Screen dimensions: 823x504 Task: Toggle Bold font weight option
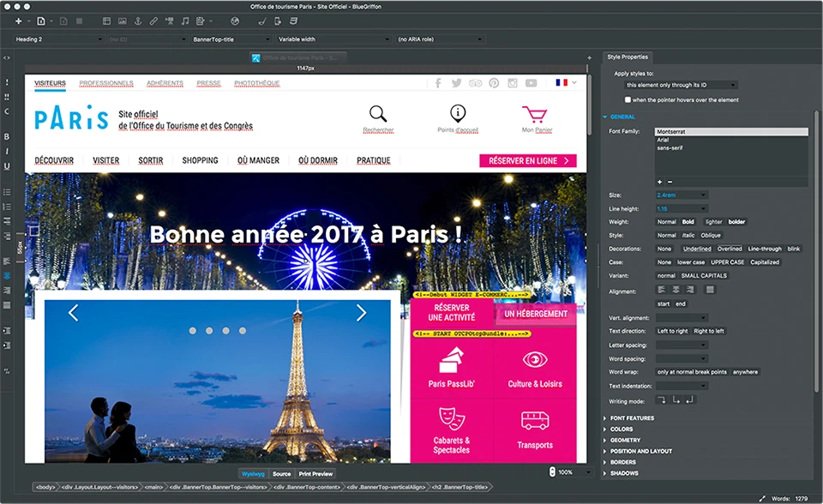(688, 221)
